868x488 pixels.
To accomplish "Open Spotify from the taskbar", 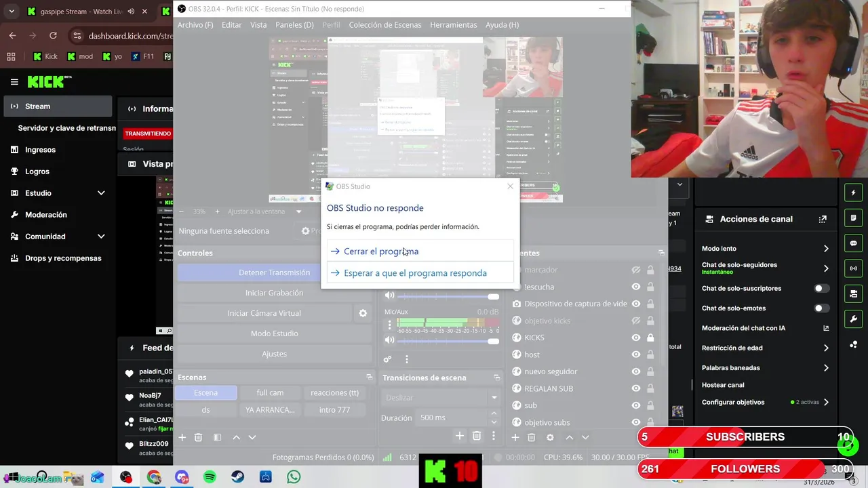I will coord(210,477).
